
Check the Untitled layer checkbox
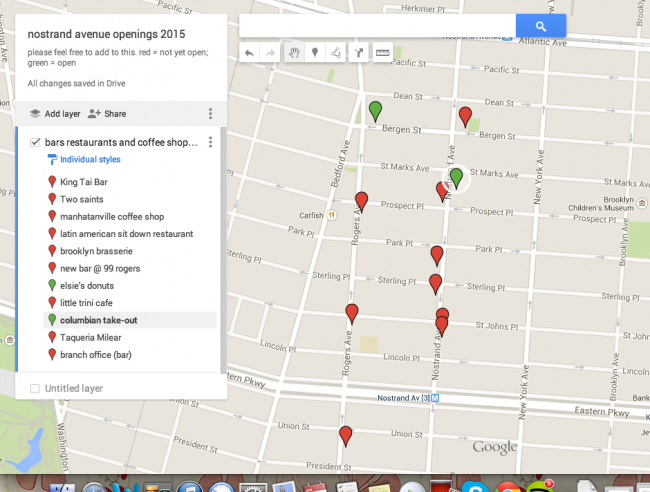[x=35, y=388]
